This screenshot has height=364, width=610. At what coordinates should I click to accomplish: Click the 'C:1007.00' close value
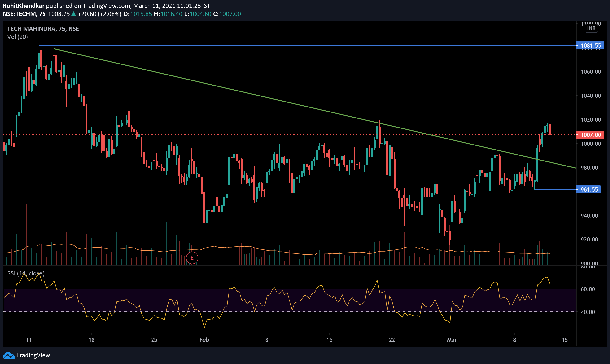click(227, 14)
